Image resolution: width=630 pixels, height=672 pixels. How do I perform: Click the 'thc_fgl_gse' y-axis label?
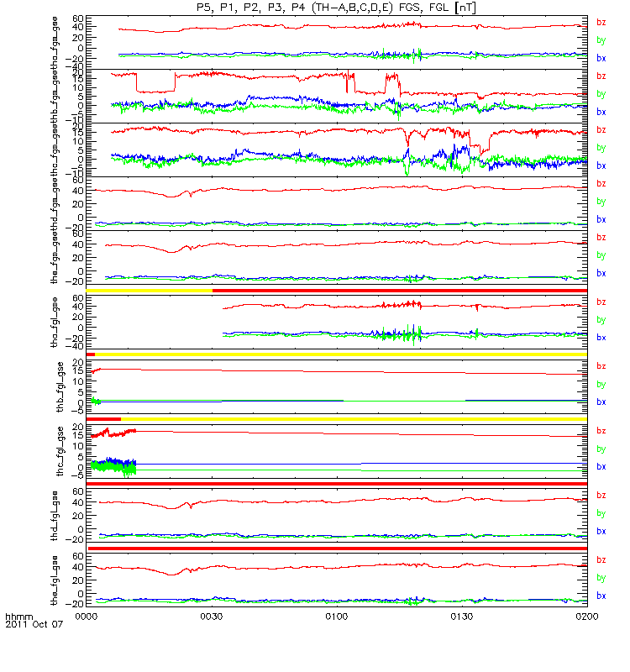tap(60, 451)
